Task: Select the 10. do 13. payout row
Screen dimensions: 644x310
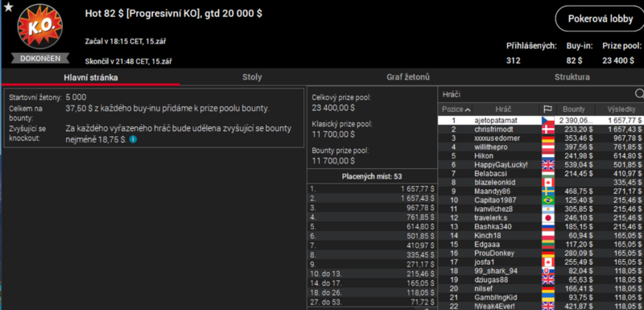Action: pos(373,271)
